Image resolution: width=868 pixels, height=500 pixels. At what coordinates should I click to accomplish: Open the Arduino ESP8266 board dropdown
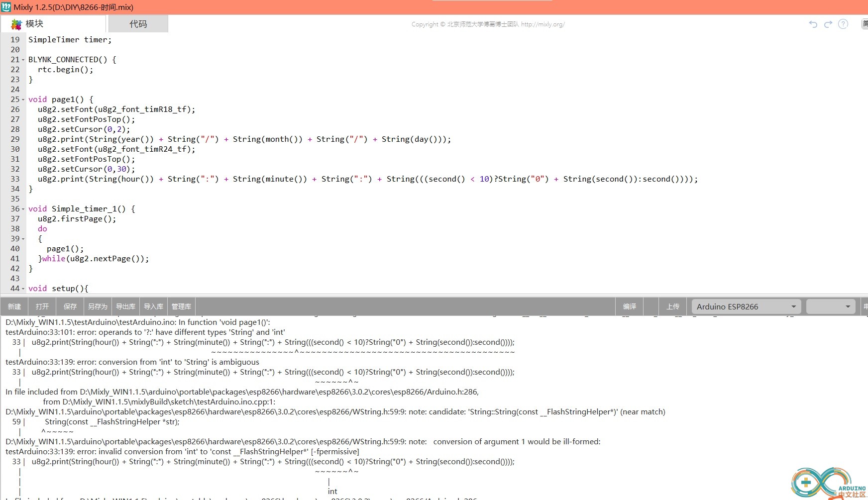click(746, 306)
